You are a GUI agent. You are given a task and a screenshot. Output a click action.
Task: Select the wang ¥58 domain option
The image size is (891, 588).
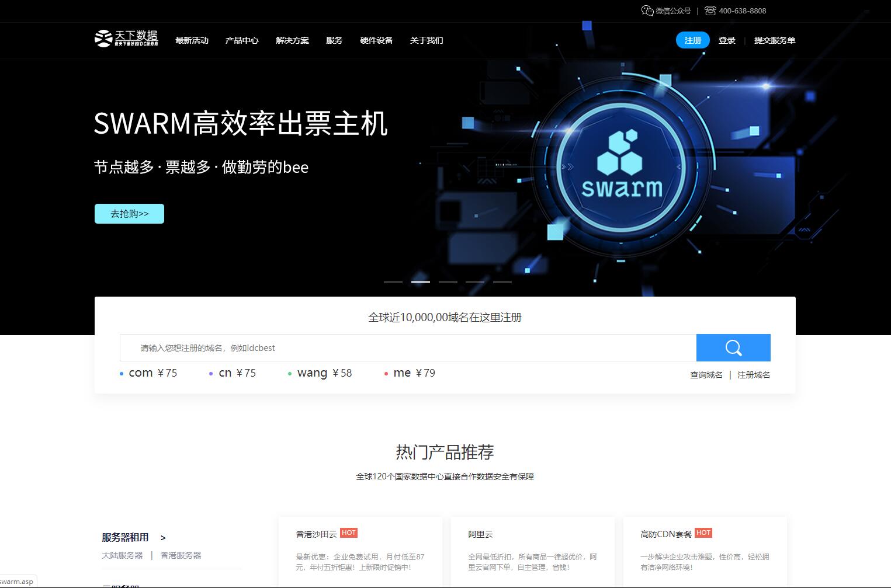(x=320, y=373)
